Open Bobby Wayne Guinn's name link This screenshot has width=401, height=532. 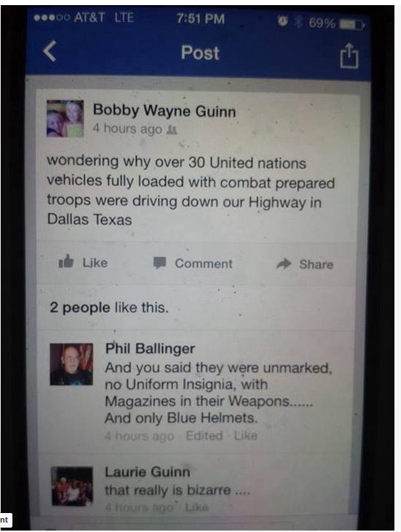tap(164, 111)
